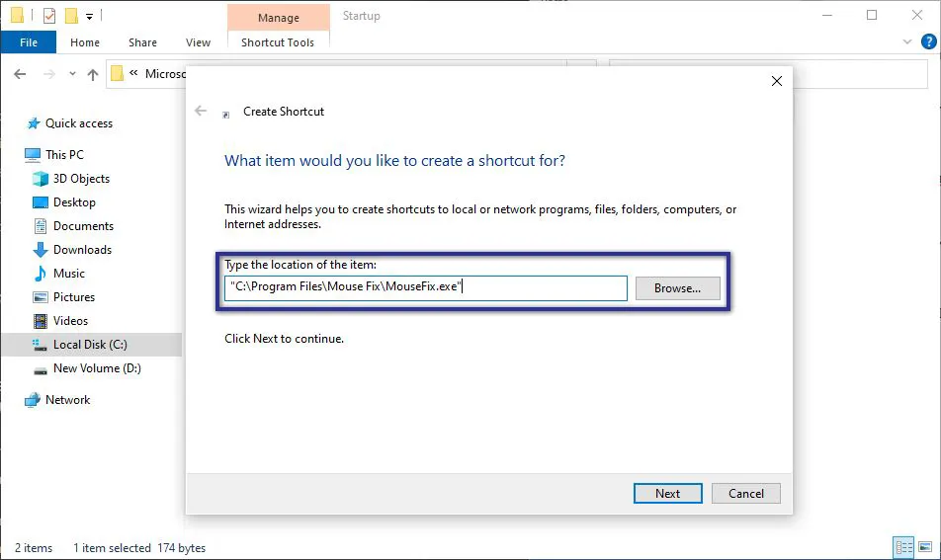Select This PC in navigation pane
This screenshot has height=560, width=941.
(x=65, y=155)
